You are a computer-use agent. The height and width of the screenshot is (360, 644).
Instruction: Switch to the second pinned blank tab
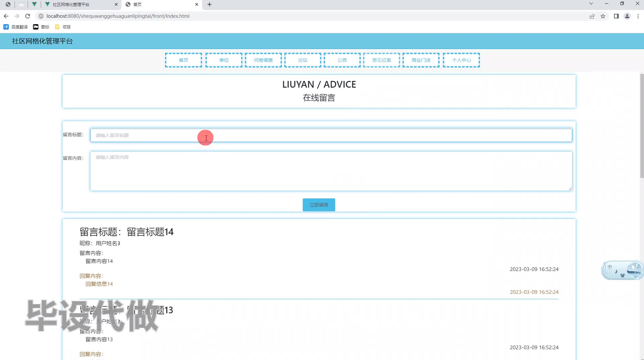click(x=21, y=4)
